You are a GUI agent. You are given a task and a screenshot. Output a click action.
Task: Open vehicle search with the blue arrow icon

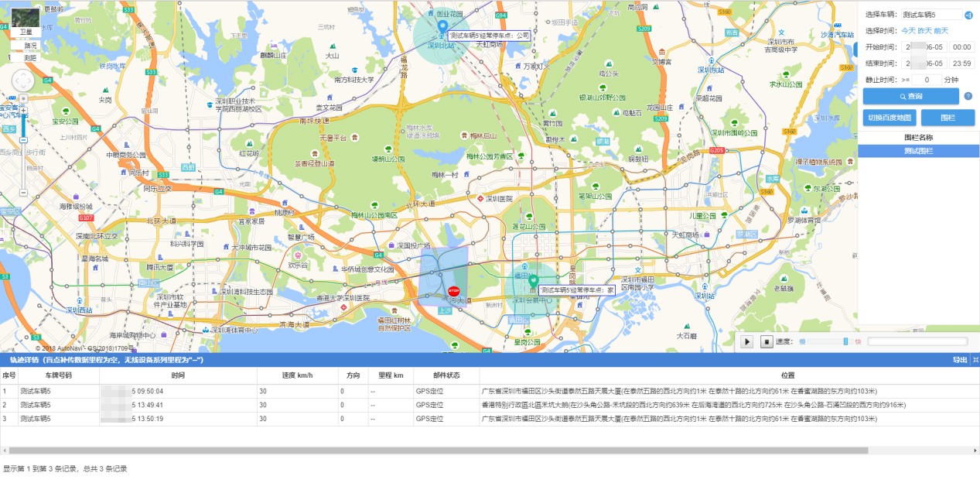(969, 15)
